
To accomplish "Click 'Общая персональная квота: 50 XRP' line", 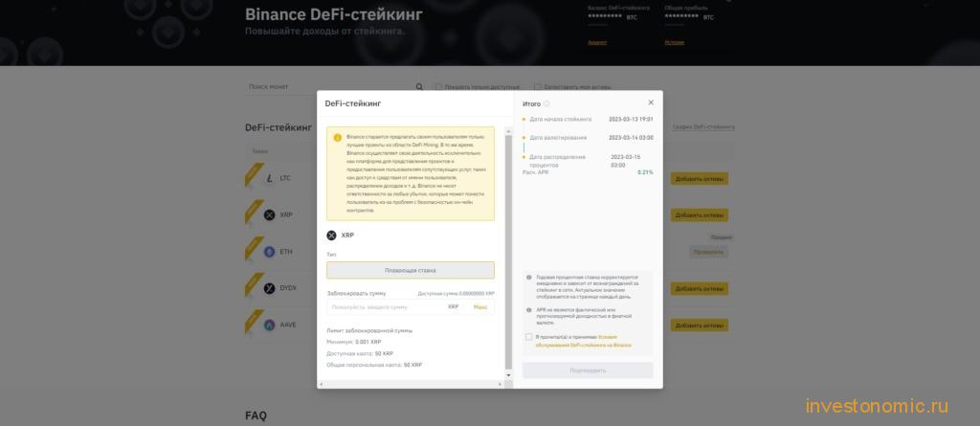I will point(374,365).
